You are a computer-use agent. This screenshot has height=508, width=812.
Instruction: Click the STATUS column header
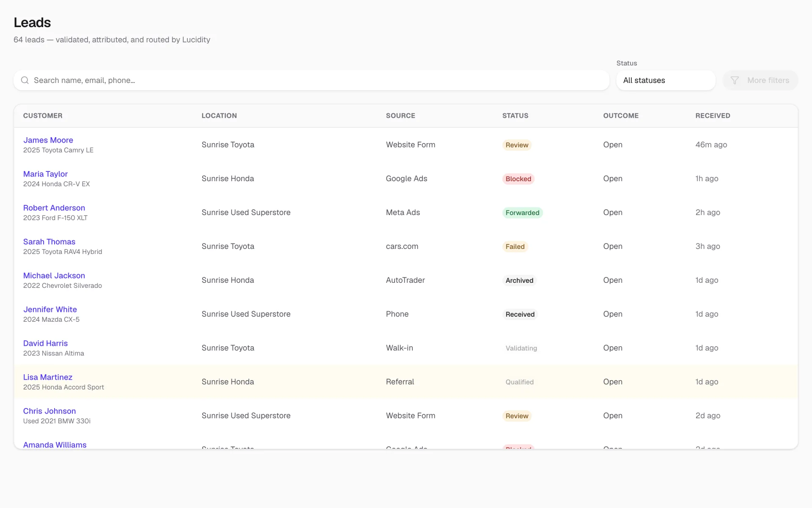pyautogui.click(x=515, y=116)
